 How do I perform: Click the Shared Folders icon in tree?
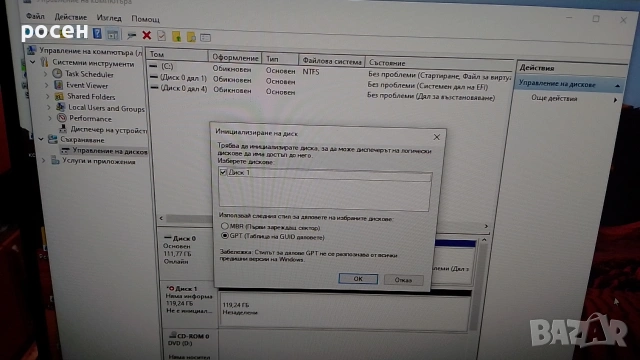60,96
